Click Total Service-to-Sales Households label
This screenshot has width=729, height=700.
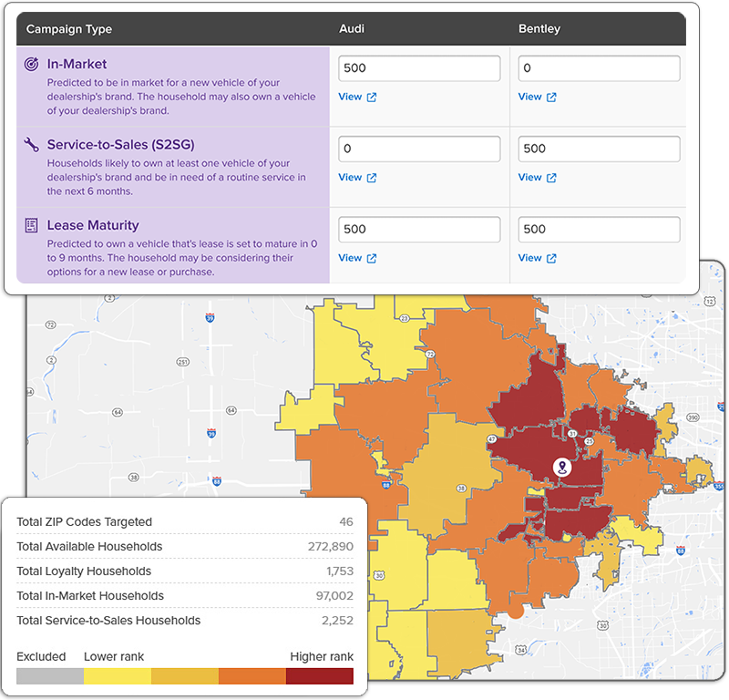[108, 621]
